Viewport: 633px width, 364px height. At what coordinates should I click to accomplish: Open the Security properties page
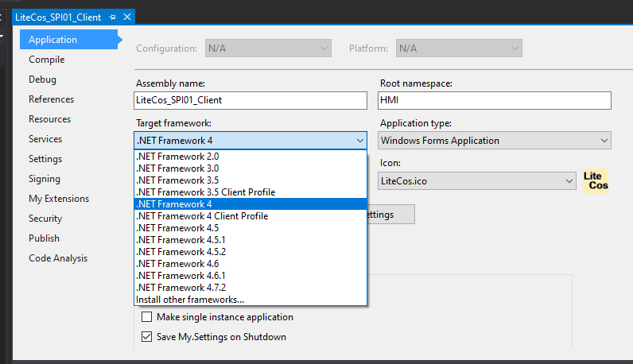(x=45, y=219)
